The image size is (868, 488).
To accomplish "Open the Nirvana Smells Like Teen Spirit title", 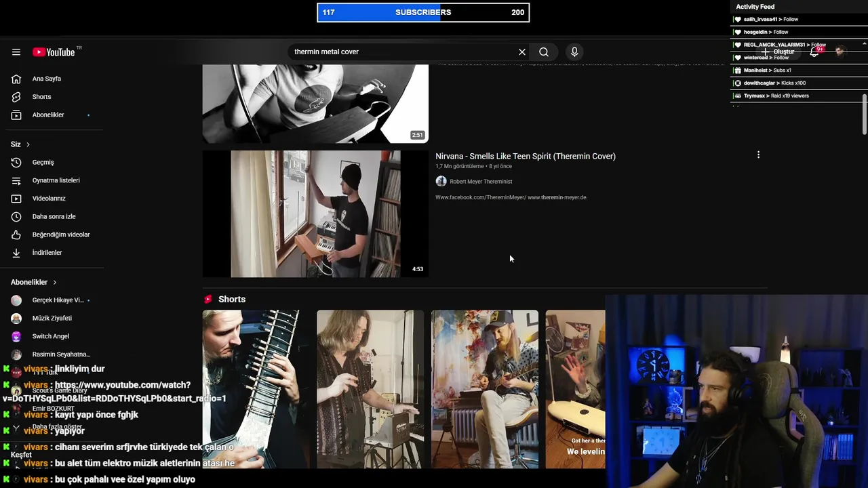I will click(526, 156).
